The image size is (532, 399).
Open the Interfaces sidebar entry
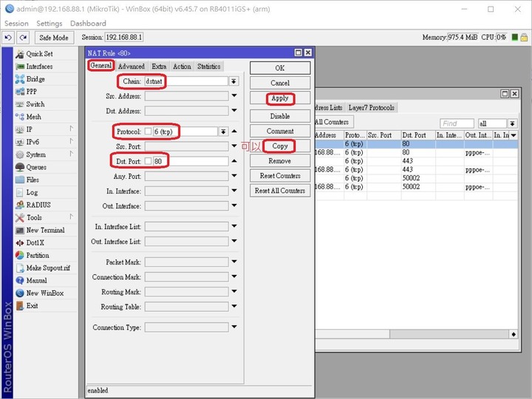(39, 66)
